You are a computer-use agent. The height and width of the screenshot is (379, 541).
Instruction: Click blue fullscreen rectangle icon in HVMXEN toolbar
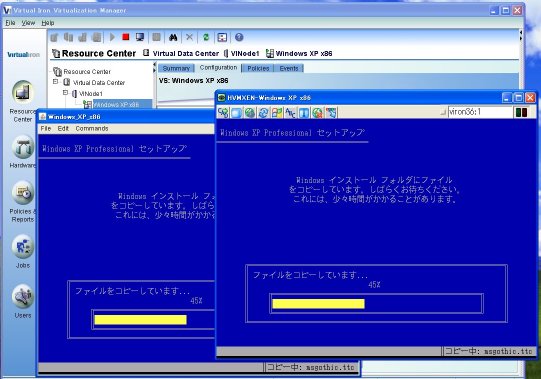click(x=237, y=113)
